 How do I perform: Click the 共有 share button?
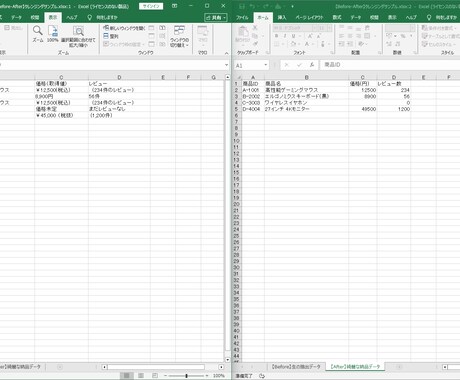(216, 17)
